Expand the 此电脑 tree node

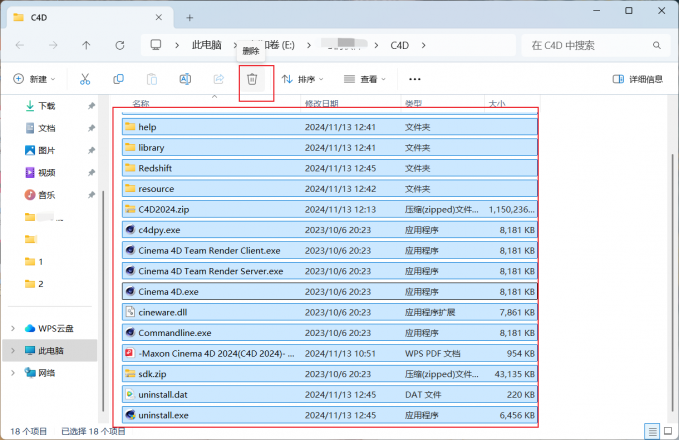point(13,350)
